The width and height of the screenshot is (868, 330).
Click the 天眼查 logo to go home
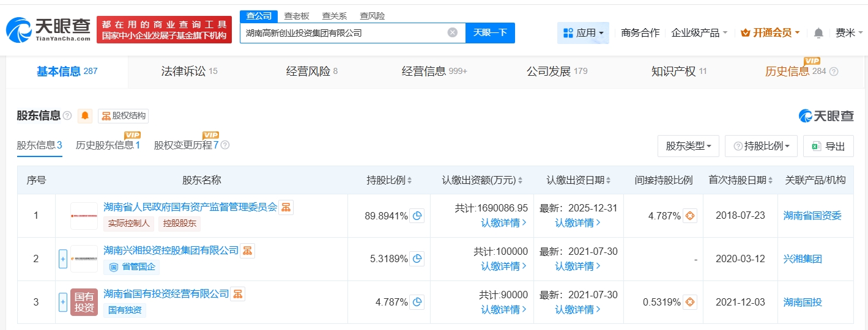[x=49, y=29]
